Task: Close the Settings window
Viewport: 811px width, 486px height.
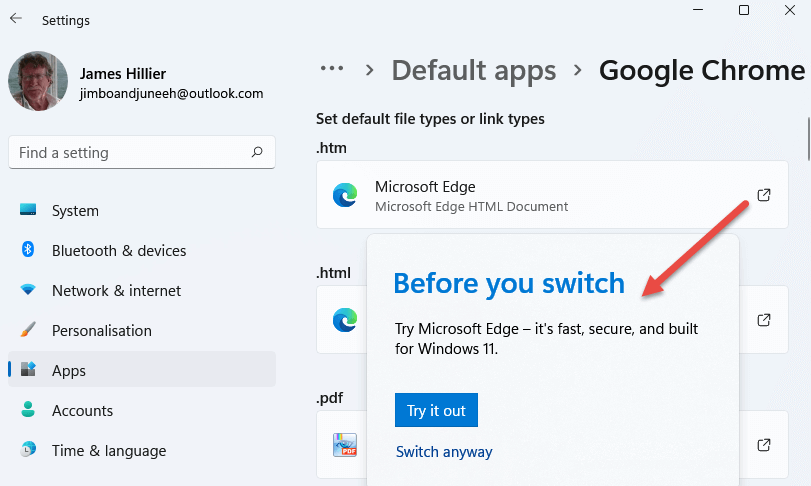Action: point(790,10)
